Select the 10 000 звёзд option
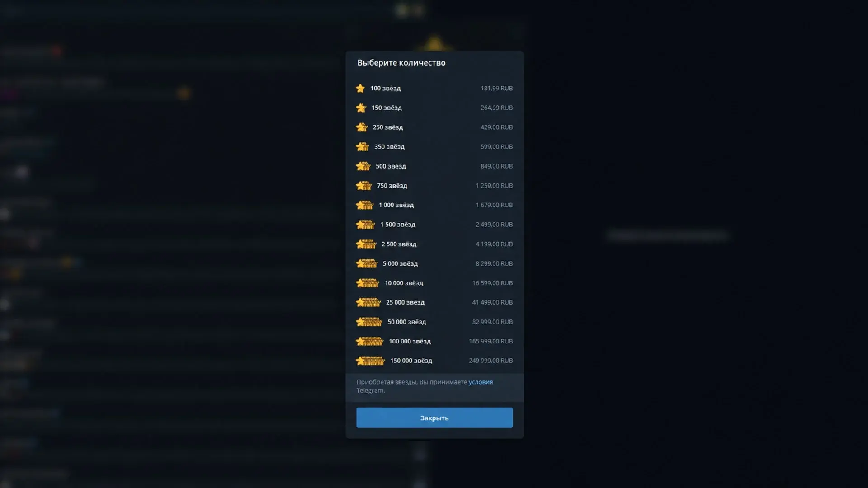868x488 pixels. click(x=434, y=283)
